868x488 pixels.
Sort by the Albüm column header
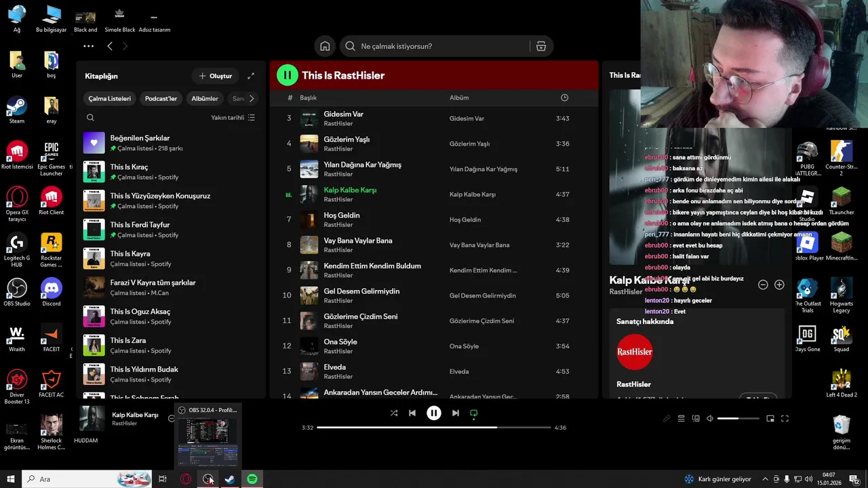[459, 98]
